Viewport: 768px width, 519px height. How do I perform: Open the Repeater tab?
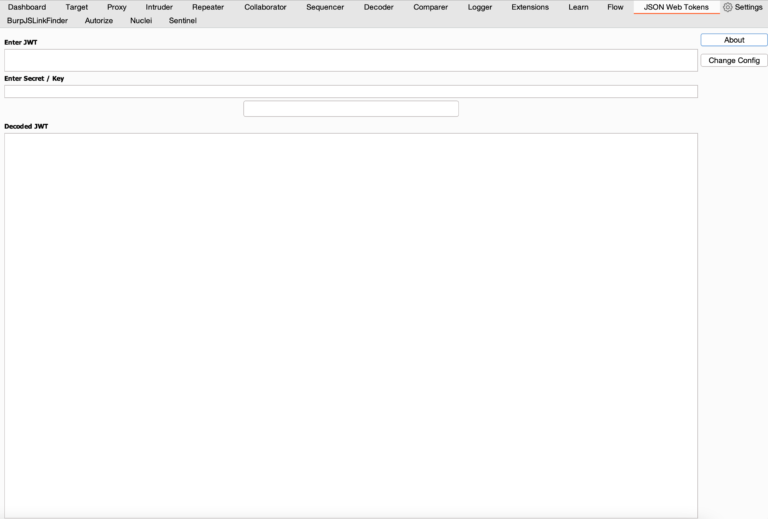coord(208,7)
